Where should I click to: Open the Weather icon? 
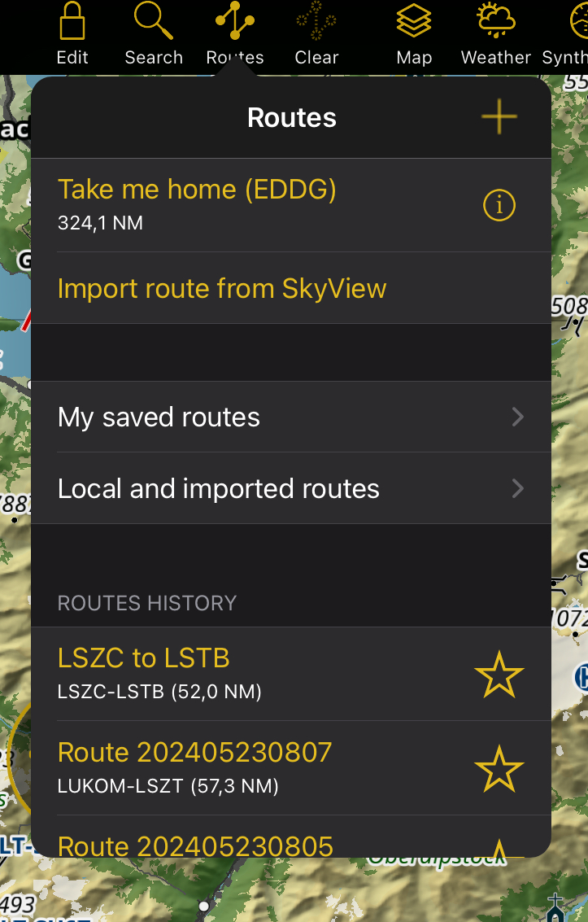pos(496,20)
